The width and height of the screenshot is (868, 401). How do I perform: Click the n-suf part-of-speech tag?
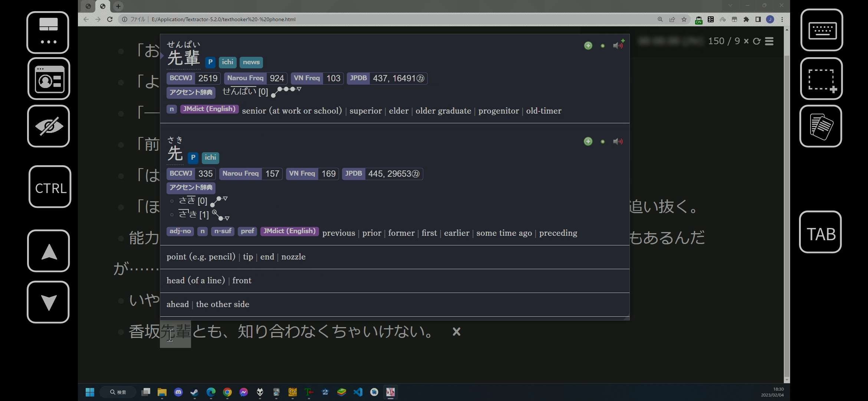coord(223,231)
